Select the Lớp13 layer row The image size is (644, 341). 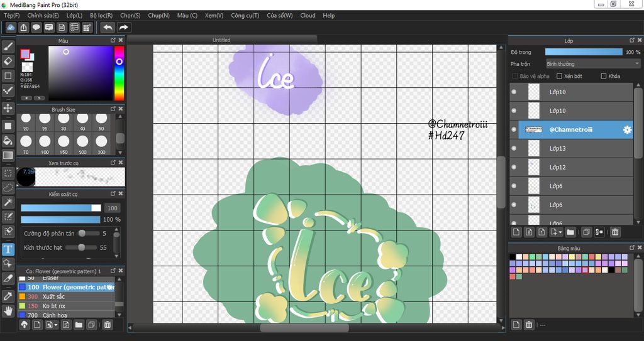pyautogui.click(x=572, y=149)
